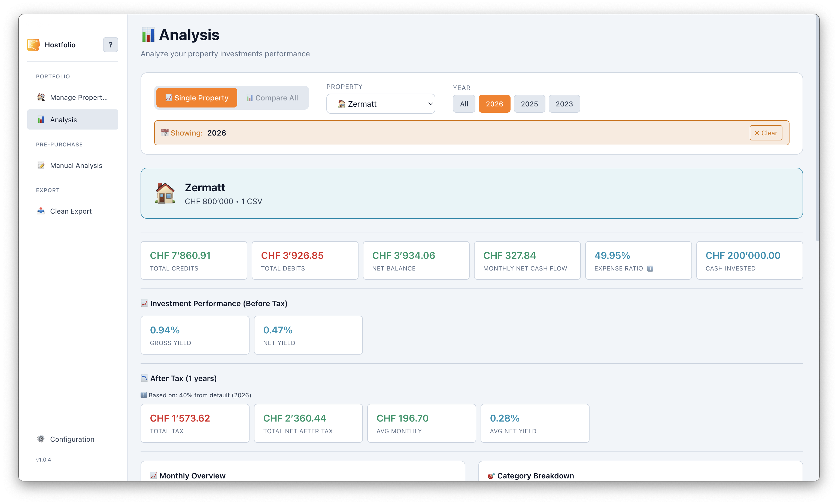
Task: Click the Cash Invested stat card
Action: pos(749,260)
